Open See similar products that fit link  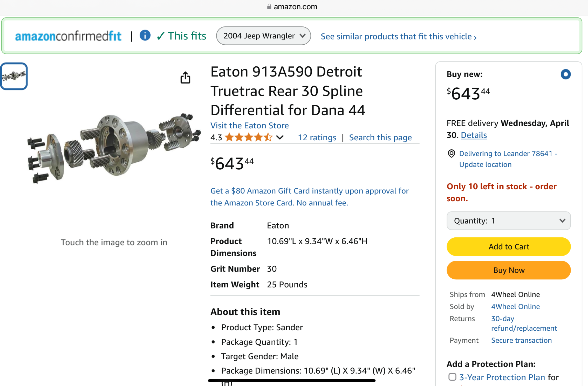pos(398,37)
